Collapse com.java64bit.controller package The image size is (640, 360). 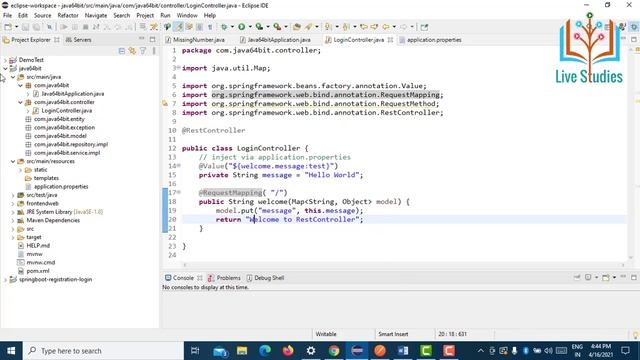click(20, 102)
